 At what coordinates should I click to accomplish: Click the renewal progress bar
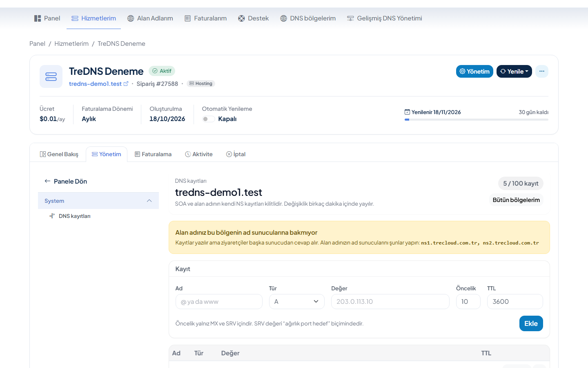pos(477,119)
